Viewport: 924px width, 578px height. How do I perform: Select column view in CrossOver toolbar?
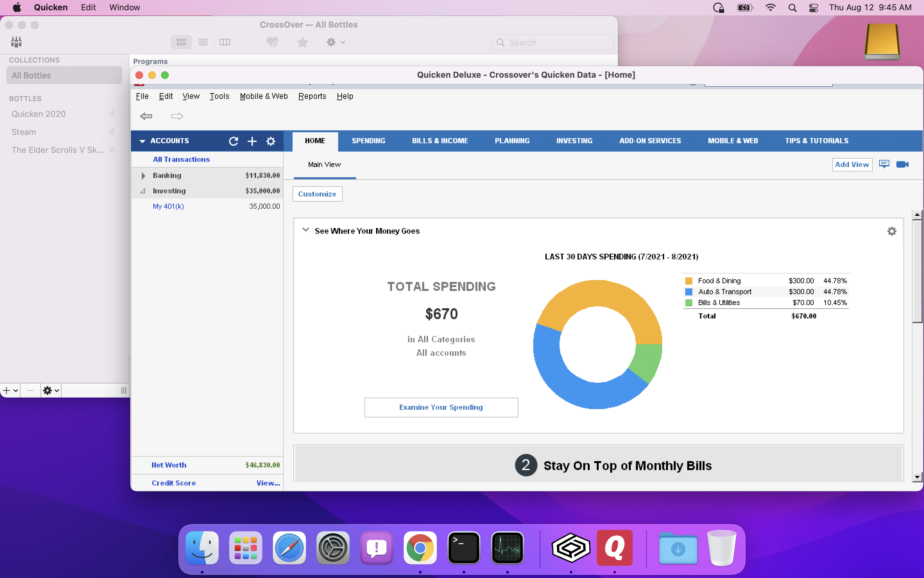(x=225, y=42)
